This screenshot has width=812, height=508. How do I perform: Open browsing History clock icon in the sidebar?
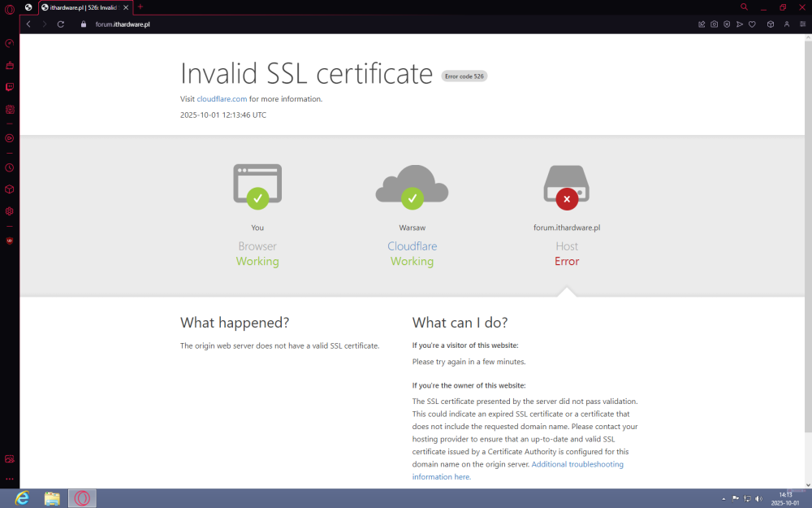pyautogui.click(x=8, y=167)
